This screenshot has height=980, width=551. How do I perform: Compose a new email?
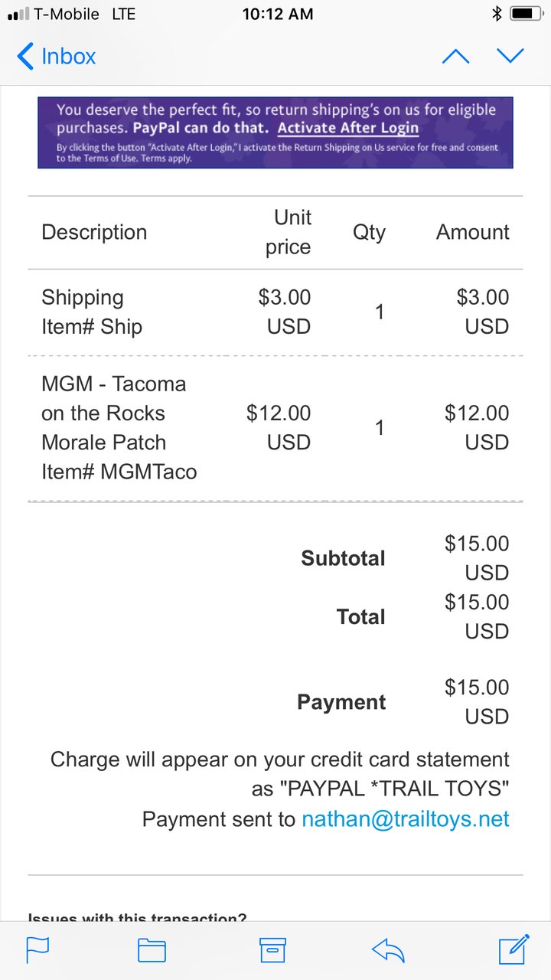(514, 949)
